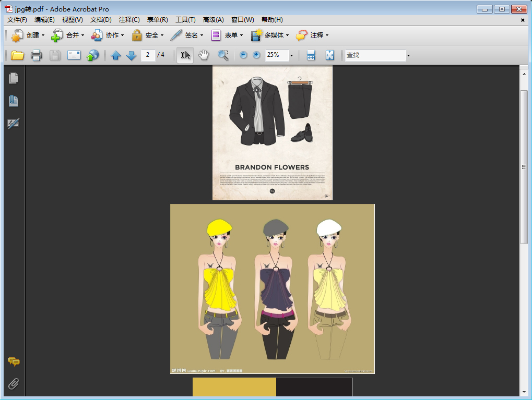
Task: Open the Forms (表单) toolbar icon
Action: pyautogui.click(x=216, y=35)
